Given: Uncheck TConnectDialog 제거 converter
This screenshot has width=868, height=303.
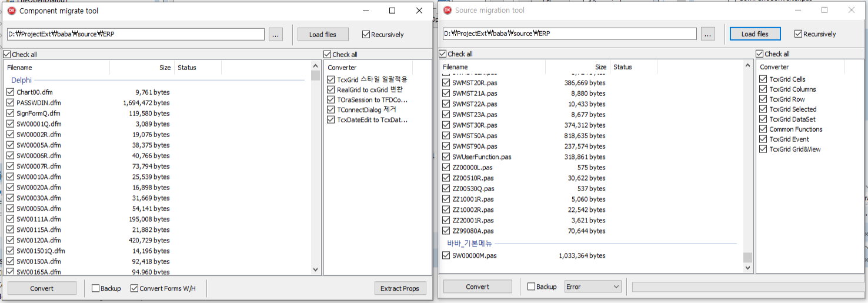Looking at the screenshot, I should click(x=332, y=109).
